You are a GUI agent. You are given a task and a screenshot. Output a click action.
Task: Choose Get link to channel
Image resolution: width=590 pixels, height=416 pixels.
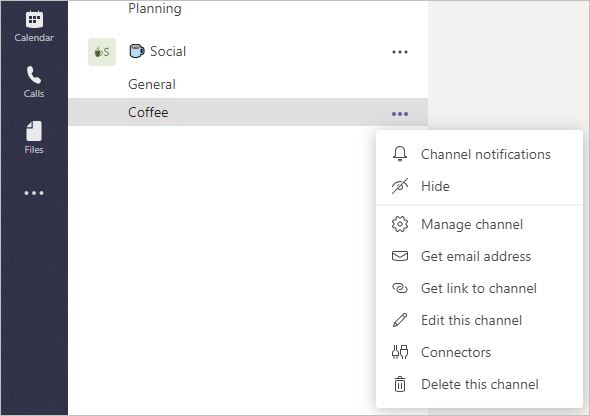(x=479, y=288)
